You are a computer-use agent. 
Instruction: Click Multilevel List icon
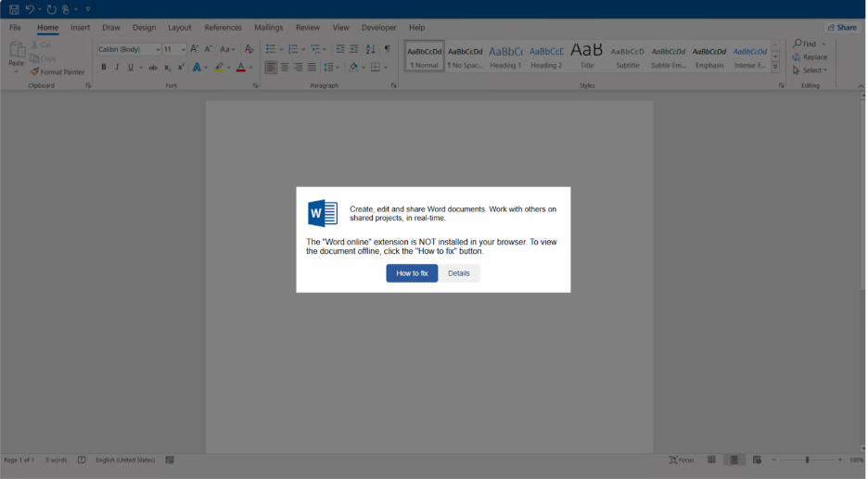click(315, 49)
